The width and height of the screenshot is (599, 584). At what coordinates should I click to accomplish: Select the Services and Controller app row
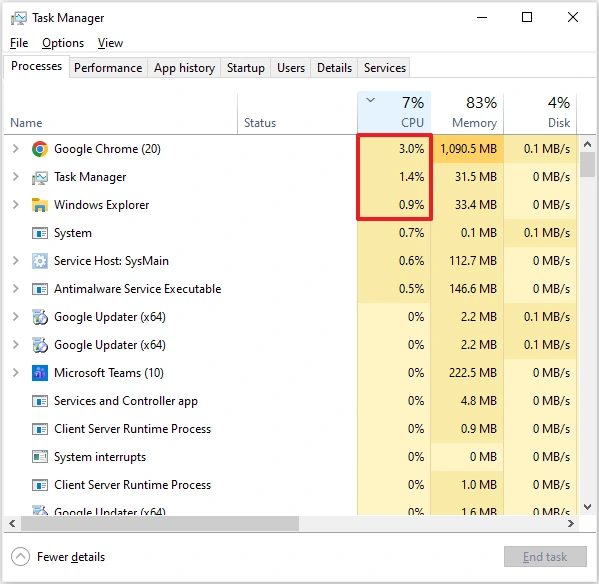click(x=290, y=401)
